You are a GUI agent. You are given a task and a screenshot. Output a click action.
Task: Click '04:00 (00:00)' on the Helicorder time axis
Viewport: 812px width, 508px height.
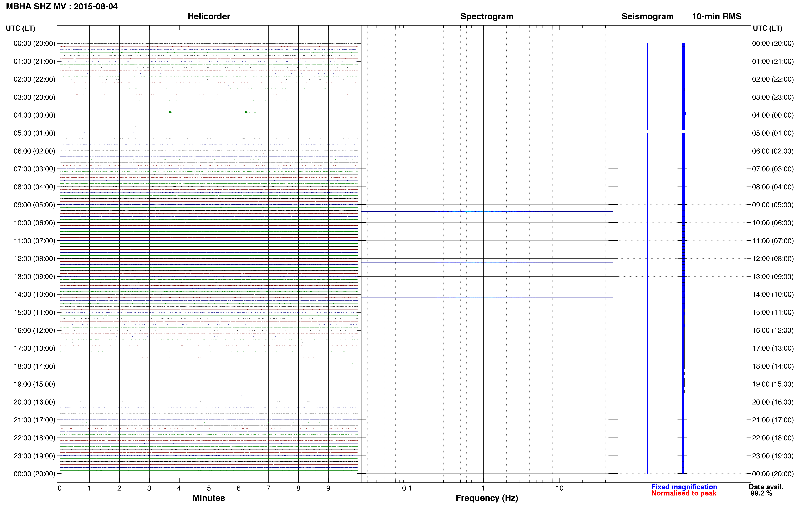(x=34, y=115)
